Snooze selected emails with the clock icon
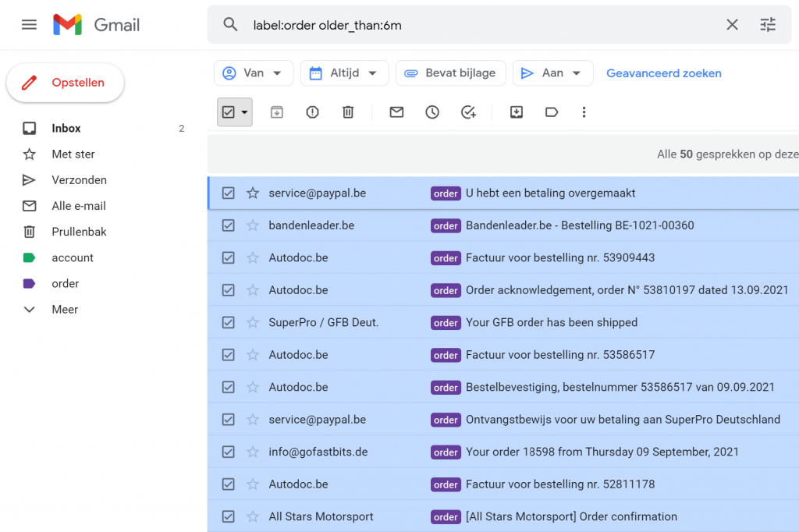Viewport: 799px width, 532px height. [x=432, y=112]
